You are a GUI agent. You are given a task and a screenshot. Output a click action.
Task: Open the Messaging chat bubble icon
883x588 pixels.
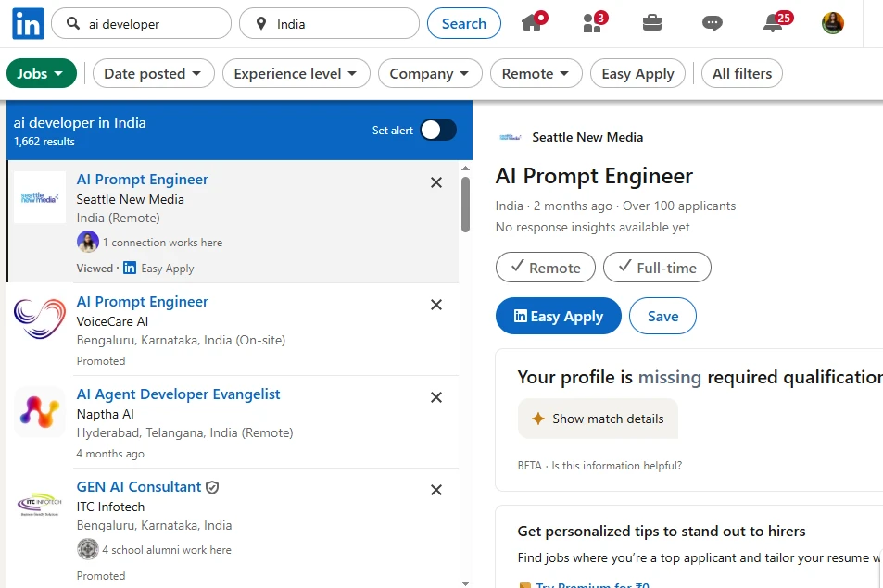click(713, 23)
